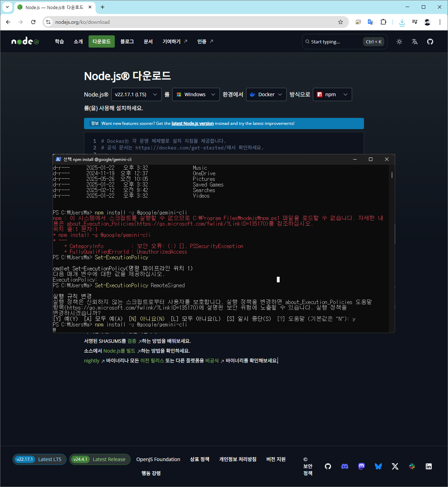Image resolution: width=448 pixels, height=487 pixels.
Task: Open the Windows platform dropdown
Action: click(196, 94)
